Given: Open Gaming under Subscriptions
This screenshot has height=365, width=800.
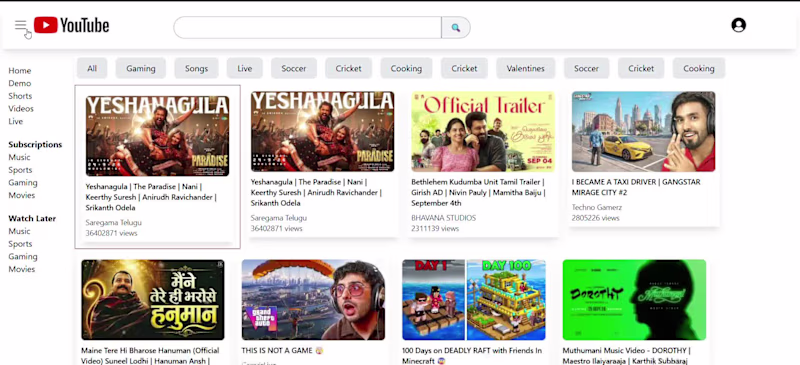Looking at the screenshot, I should coord(22,183).
